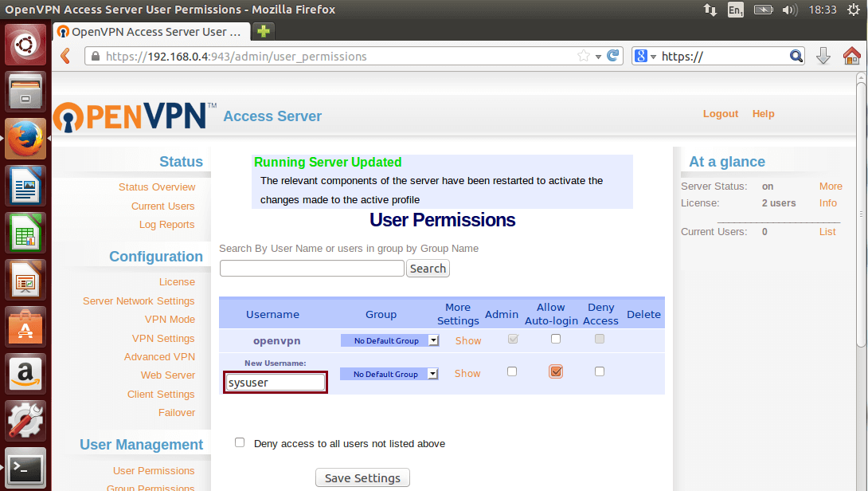Bookmark page with star icon

tap(584, 56)
